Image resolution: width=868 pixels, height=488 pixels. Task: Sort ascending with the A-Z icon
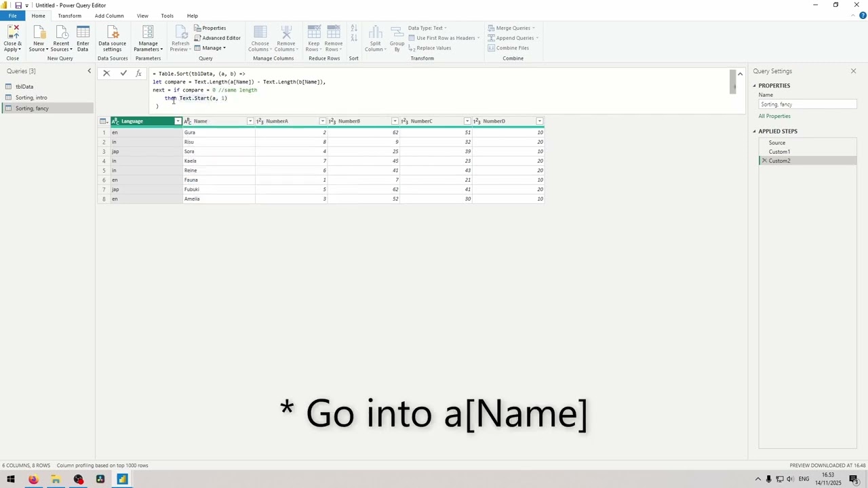pos(354,28)
